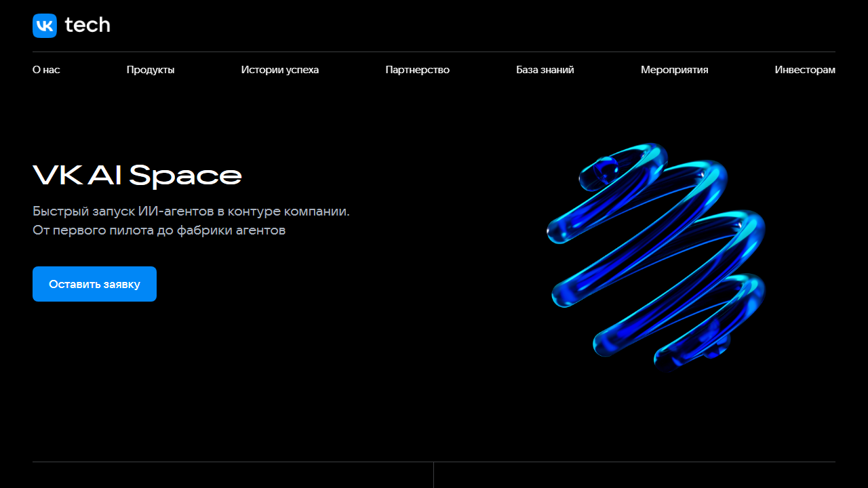The image size is (868, 488).
Task: Click the "VK AI Space" heading
Action: tap(137, 175)
